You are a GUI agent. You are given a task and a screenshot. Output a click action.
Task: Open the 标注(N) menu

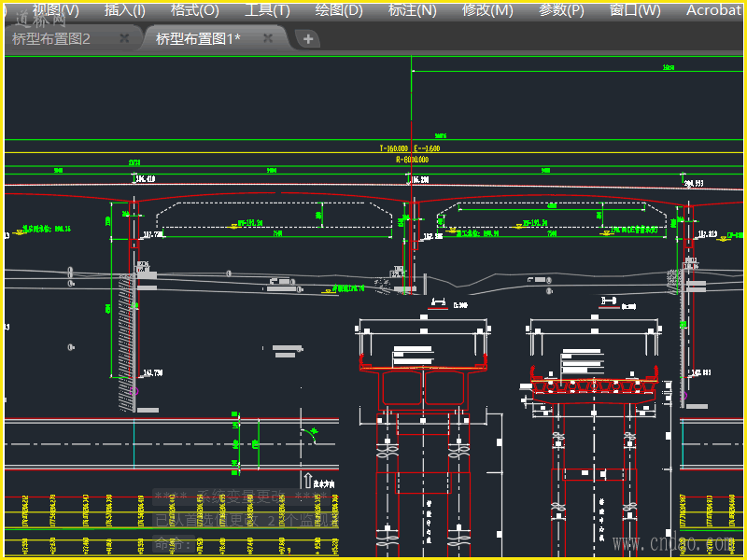tap(412, 10)
